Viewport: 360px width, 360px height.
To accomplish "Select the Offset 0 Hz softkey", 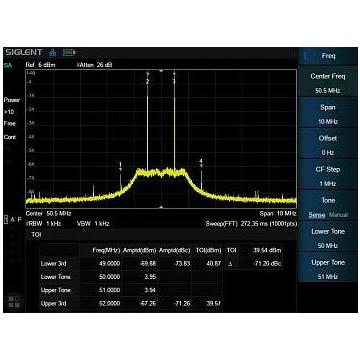I will coord(328,143).
